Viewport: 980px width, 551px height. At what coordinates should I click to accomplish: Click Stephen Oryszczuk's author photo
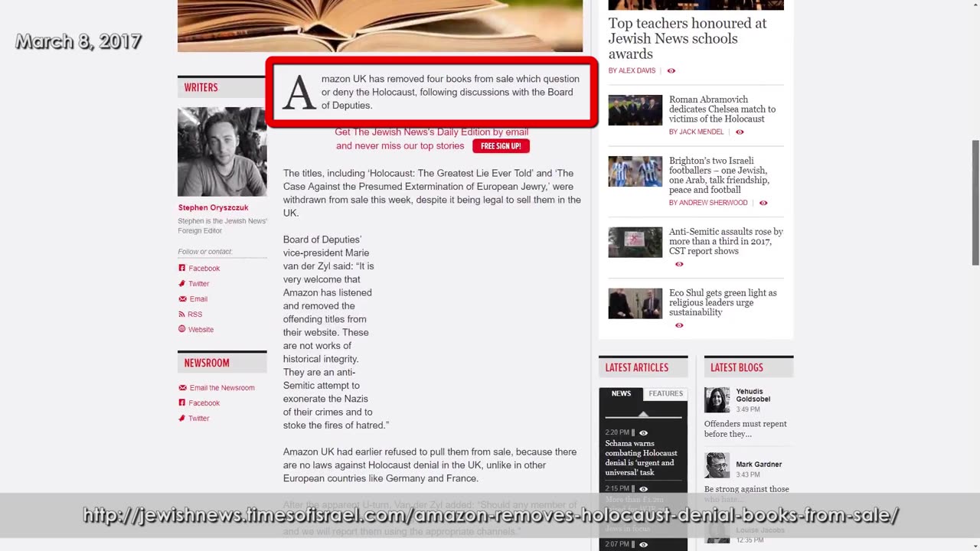click(222, 152)
